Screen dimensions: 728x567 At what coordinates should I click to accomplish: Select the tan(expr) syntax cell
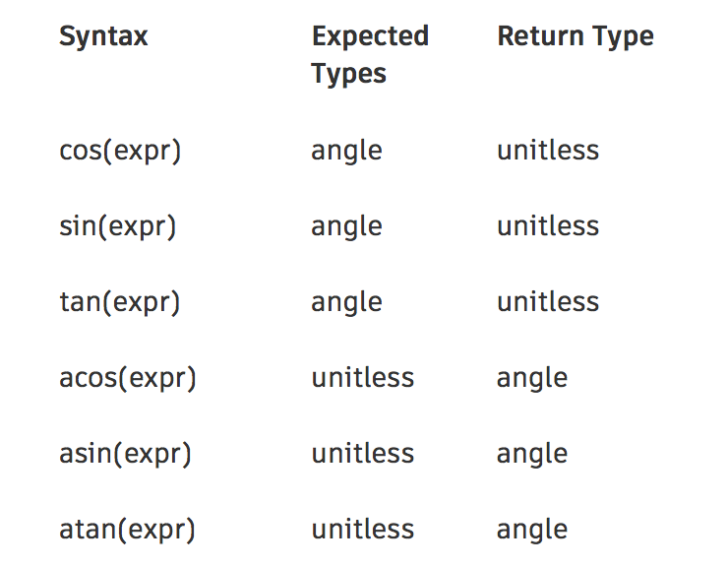[119, 302]
